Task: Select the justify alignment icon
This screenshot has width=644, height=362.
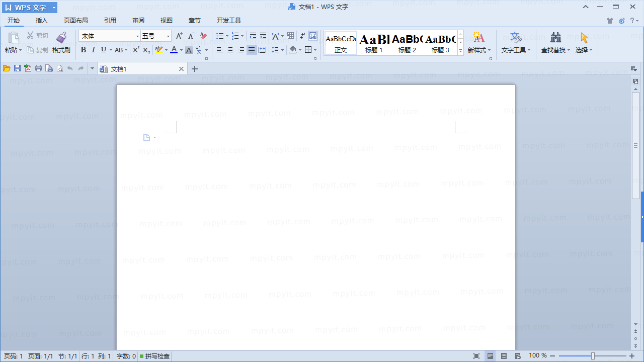Action: pos(252,50)
